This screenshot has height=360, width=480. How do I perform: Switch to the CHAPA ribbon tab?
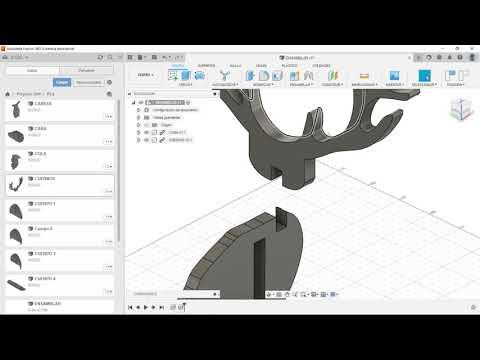[261, 66]
